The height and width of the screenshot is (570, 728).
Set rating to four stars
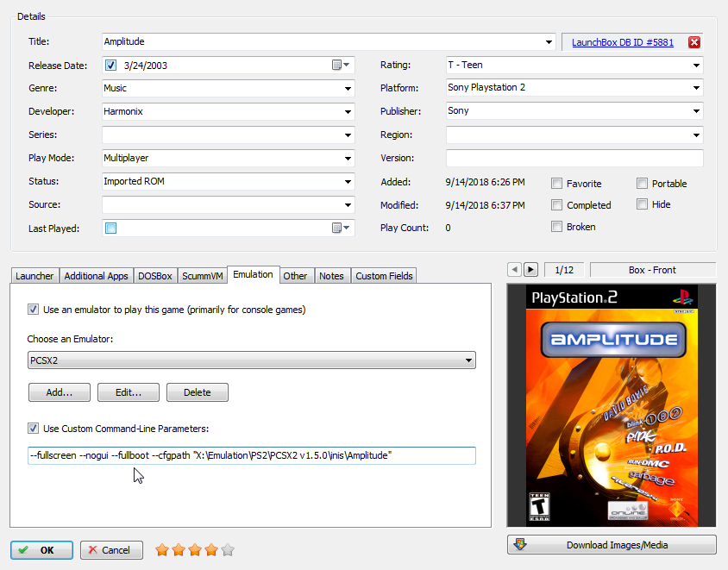(211, 550)
